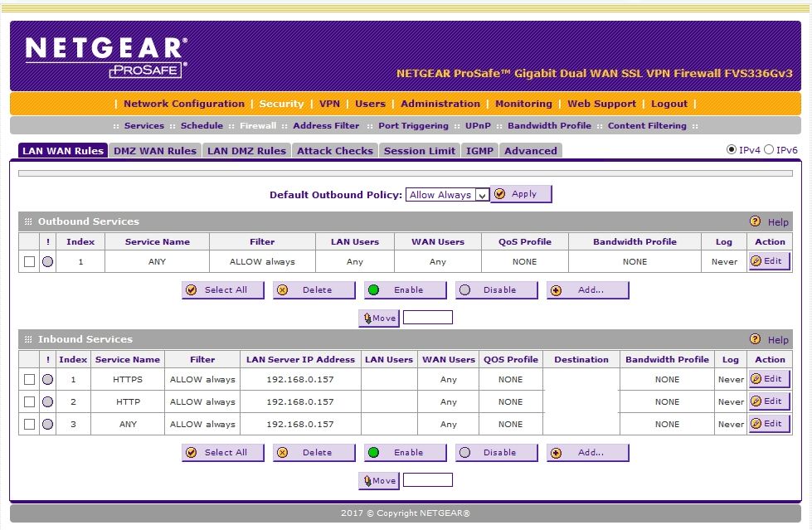Click 192.168.0.157 in the HTTP row

(x=300, y=401)
